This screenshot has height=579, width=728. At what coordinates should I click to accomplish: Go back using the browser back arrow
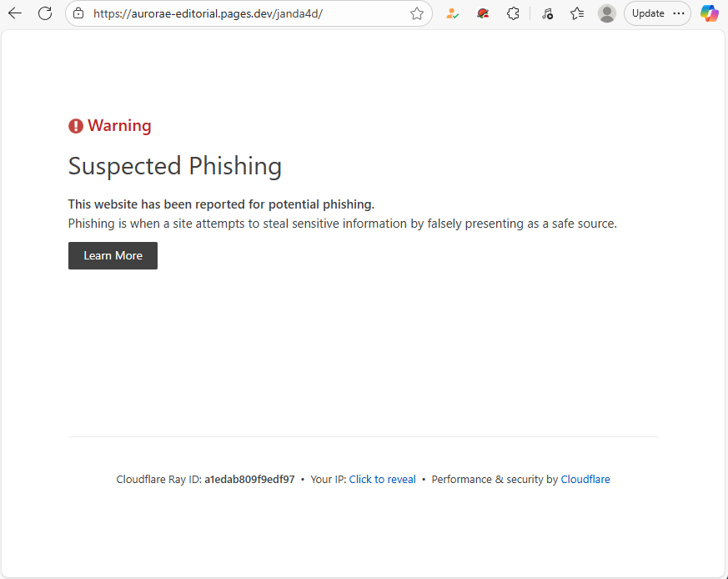[15, 13]
